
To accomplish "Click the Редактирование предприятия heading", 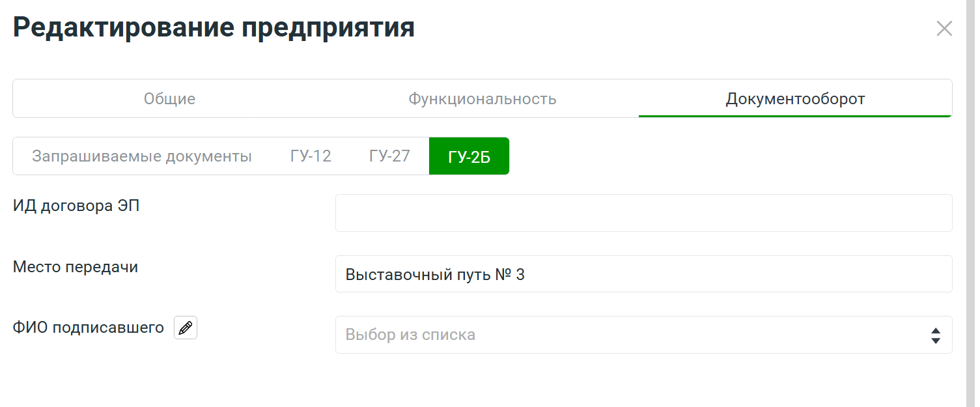I will tap(214, 29).
